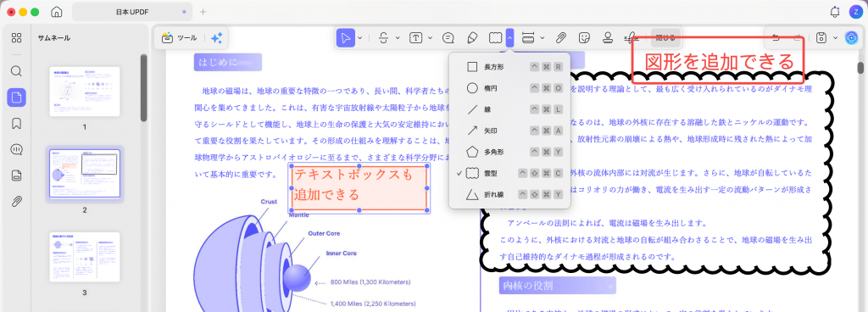This screenshot has width=868, height=312.
Task: Undo the last action
Action: click(776, 37)
